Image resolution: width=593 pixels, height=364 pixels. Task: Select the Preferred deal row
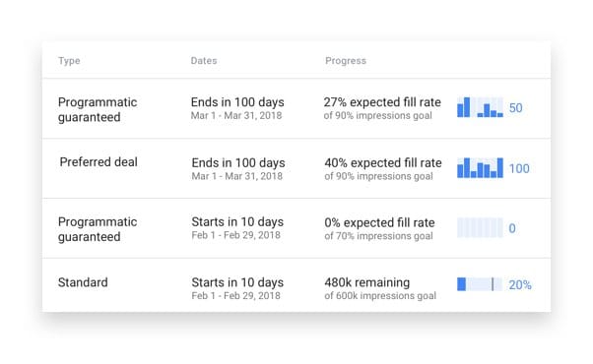(x=296, y=168)
